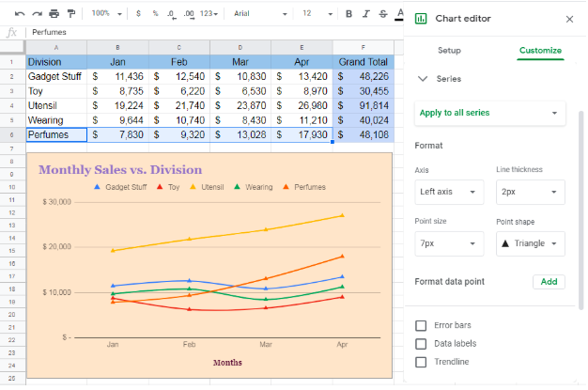
Task: Apply percent format icon
Action: 155,13
